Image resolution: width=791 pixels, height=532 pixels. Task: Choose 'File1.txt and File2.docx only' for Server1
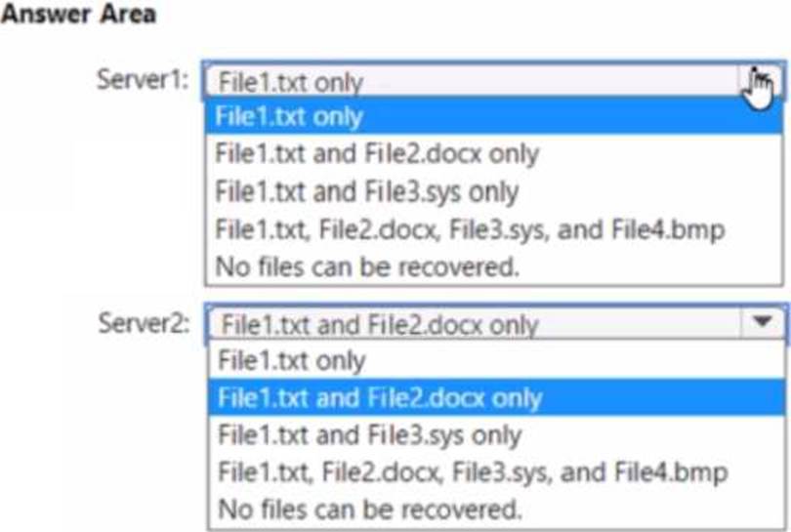[x=494, y=153]
